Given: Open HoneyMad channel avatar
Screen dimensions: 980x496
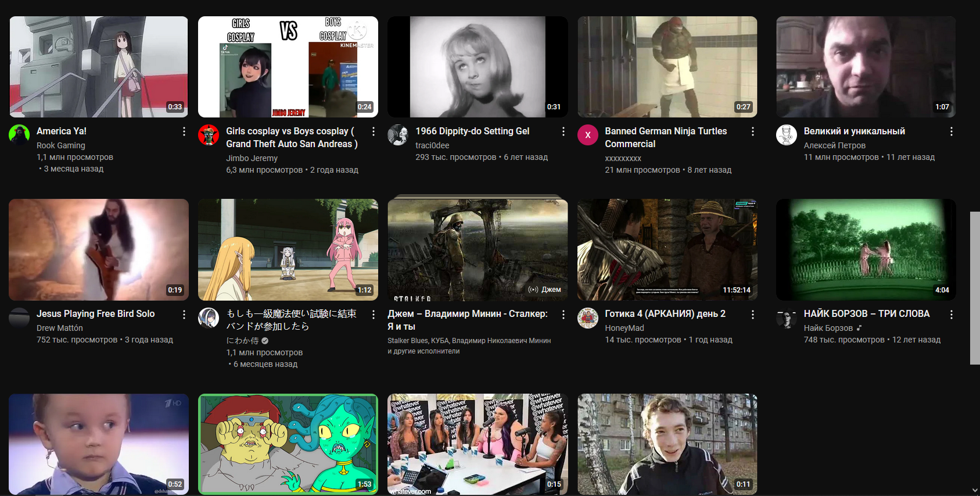Looking at the screenshot, I should (x=588, y=317).
